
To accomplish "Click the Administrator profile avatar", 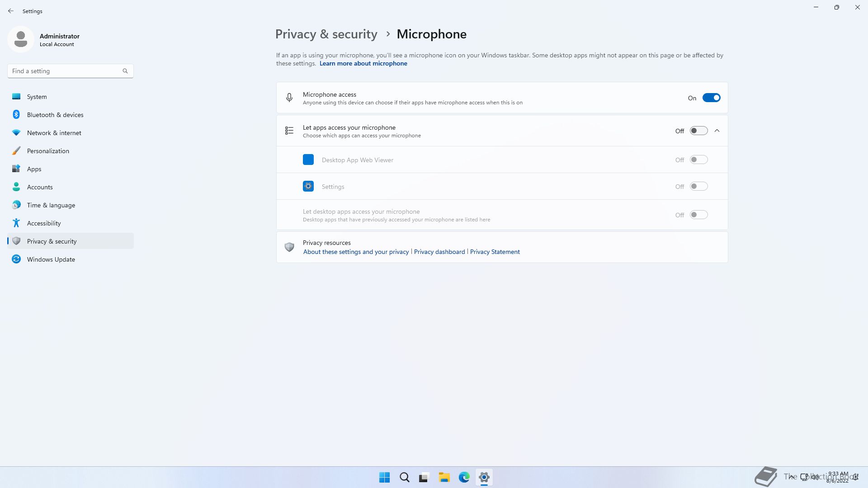I will (21, 39).
